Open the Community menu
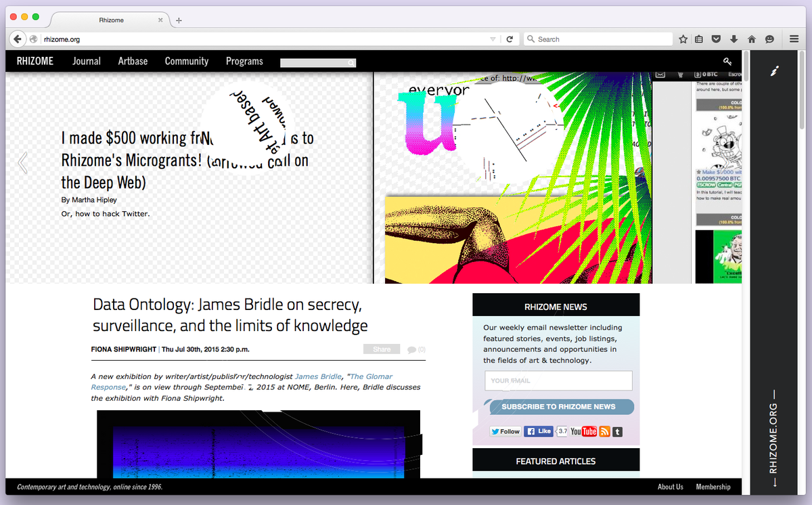 (x=187, y=61)
